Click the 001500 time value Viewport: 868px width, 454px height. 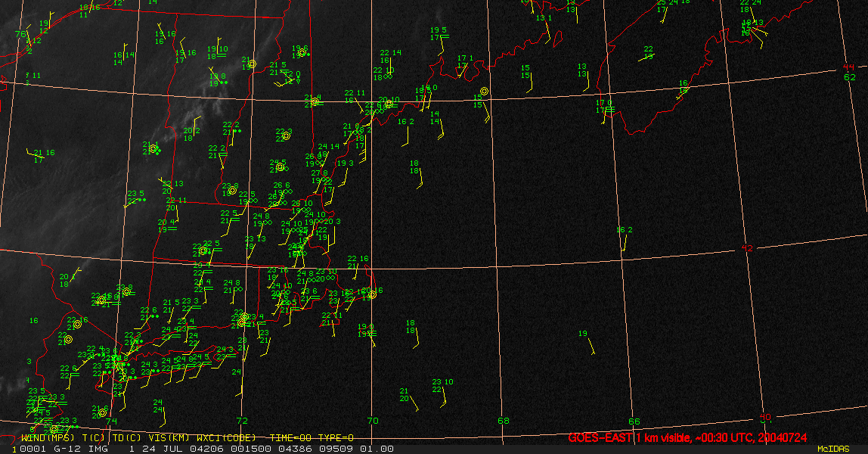click(x=252, y=449)
